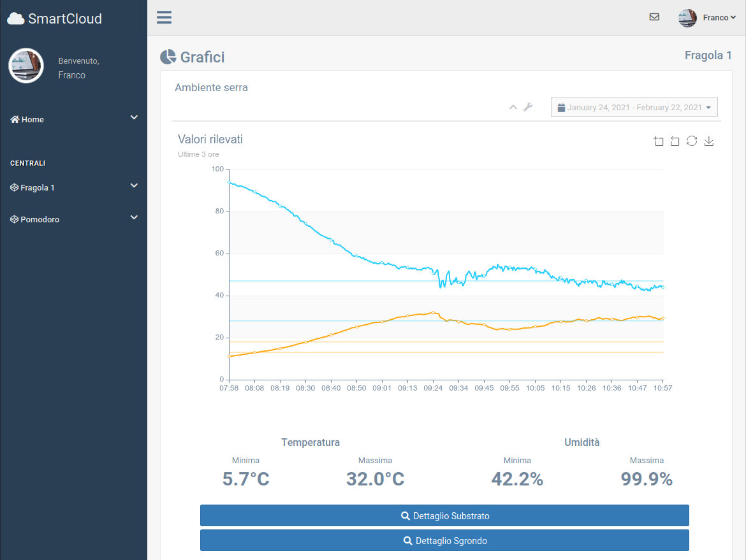
Task: Download chart as image icon
Action: tap(709, 141)
